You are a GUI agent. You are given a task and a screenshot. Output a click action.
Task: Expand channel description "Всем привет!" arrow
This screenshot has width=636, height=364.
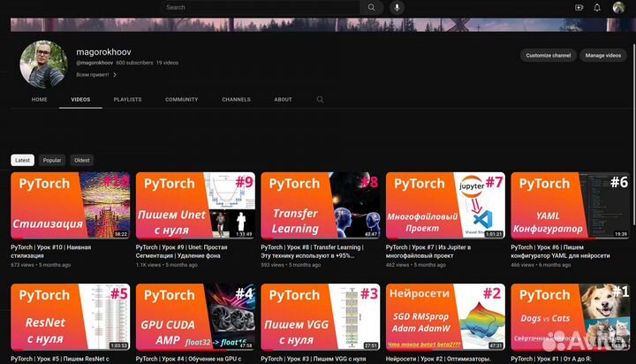tap(115, 75)
